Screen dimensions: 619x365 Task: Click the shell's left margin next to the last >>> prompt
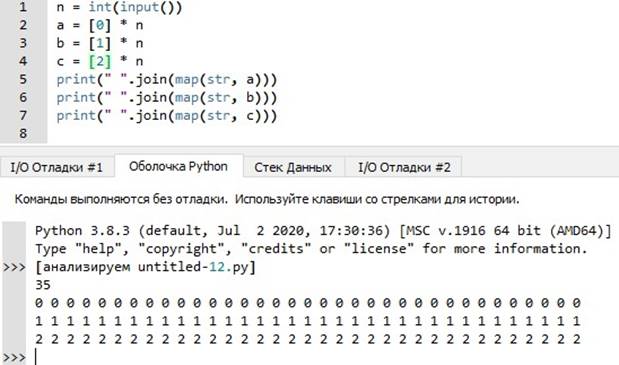14,358
